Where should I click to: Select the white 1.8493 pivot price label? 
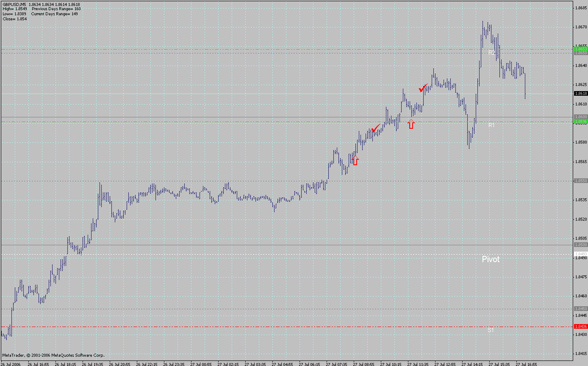click(x=581, y=254)
